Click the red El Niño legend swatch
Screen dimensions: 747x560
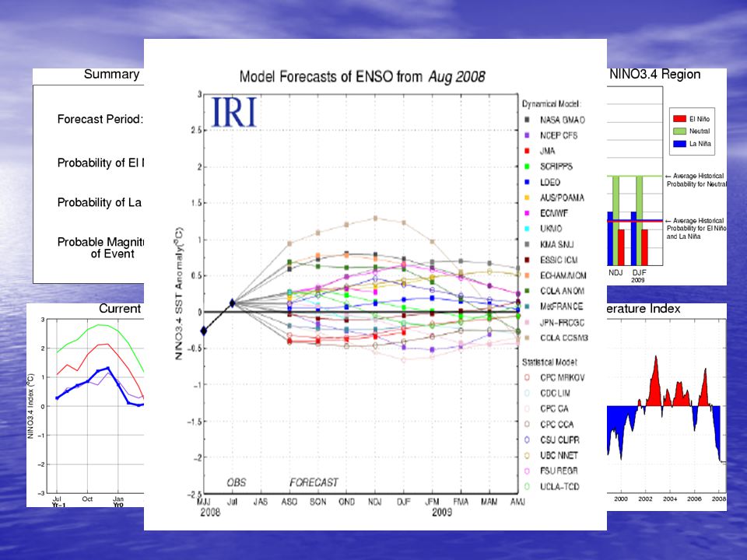[679, 119]
